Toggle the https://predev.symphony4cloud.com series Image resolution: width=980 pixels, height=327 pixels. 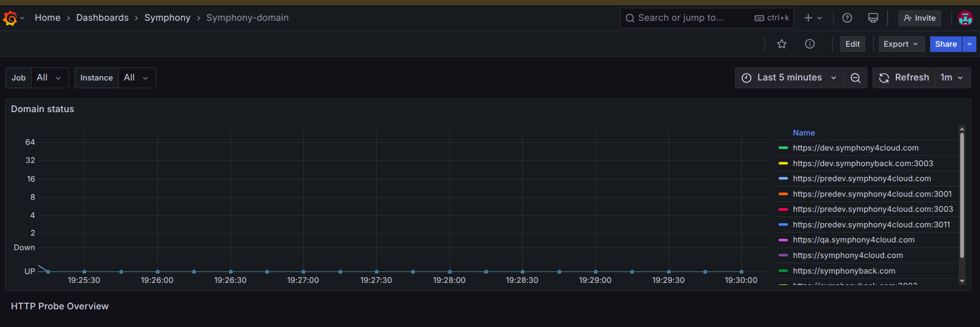(862, 179)
